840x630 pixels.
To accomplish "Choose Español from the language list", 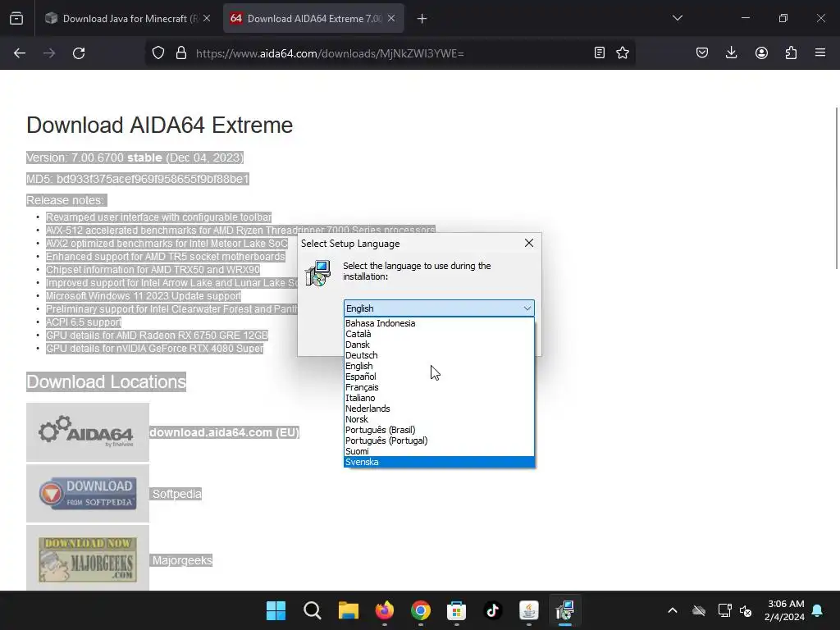I will pos(440,377).
